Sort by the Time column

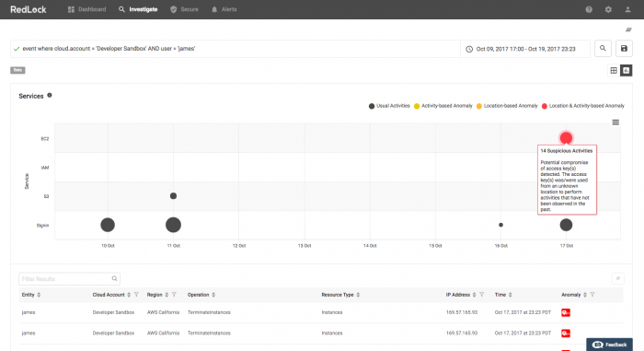(x=511, y=295)
